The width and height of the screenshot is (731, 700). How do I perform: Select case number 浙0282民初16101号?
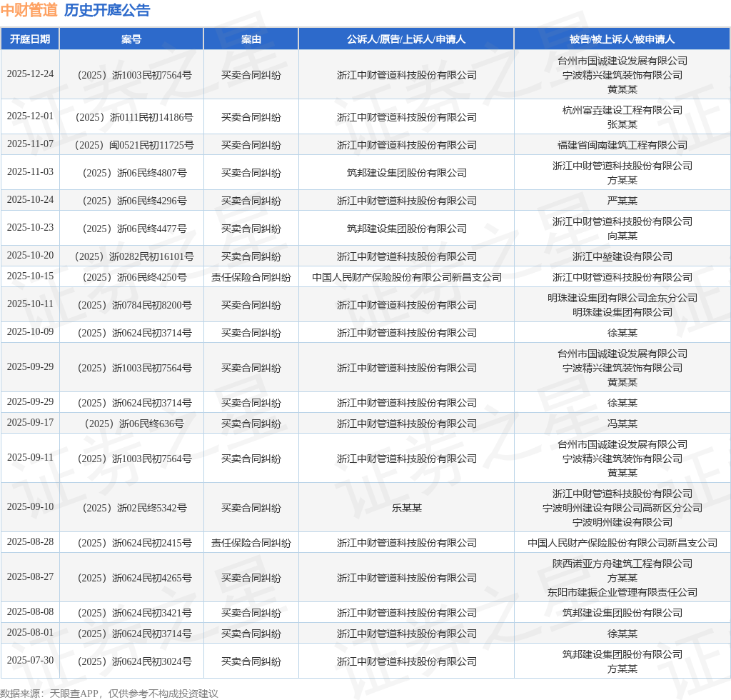coord(134,256)
